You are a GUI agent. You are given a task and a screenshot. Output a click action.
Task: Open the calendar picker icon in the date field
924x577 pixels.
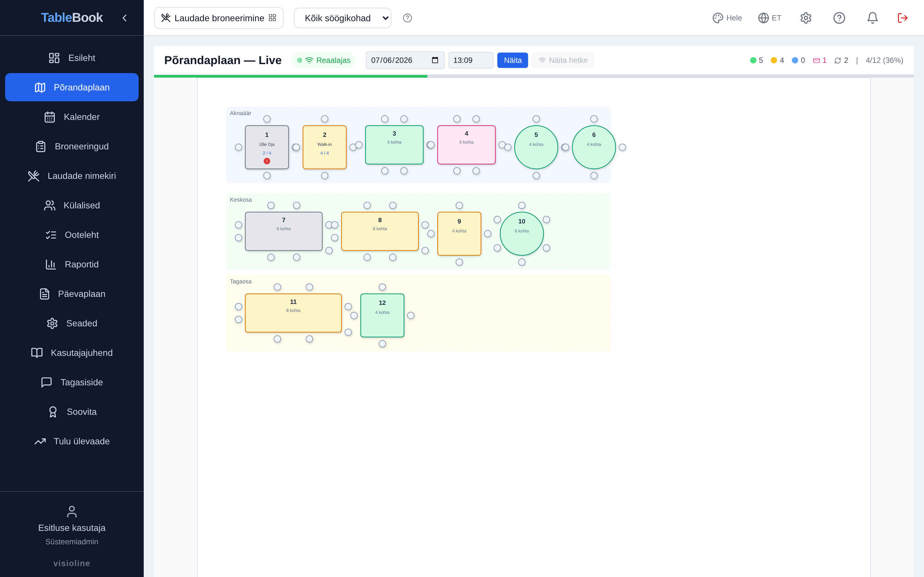(x=434, y=60)
